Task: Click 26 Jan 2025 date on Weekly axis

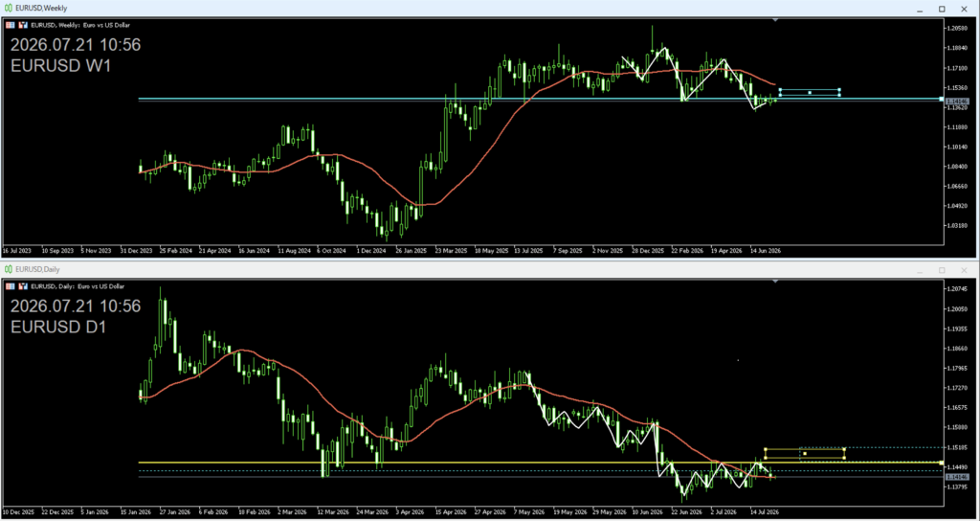Action: (412, 250)
